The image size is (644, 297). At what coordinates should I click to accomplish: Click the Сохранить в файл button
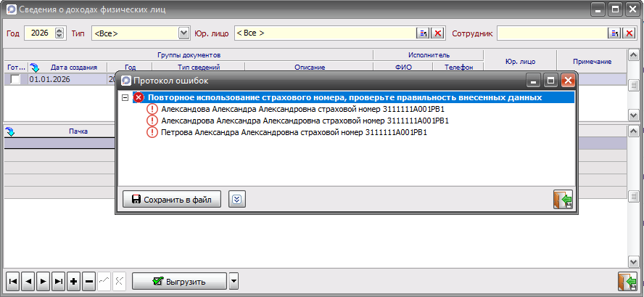point(171,200)
